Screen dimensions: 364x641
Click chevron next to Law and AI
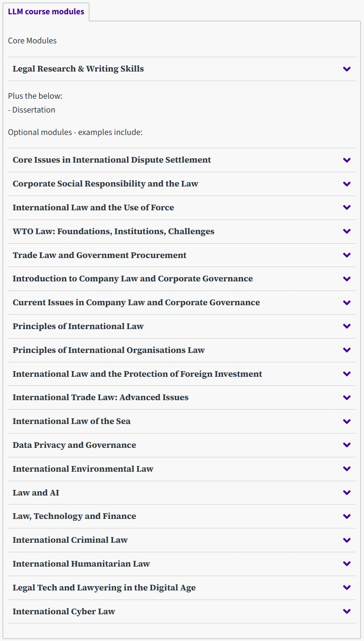(x=347, y=493)
